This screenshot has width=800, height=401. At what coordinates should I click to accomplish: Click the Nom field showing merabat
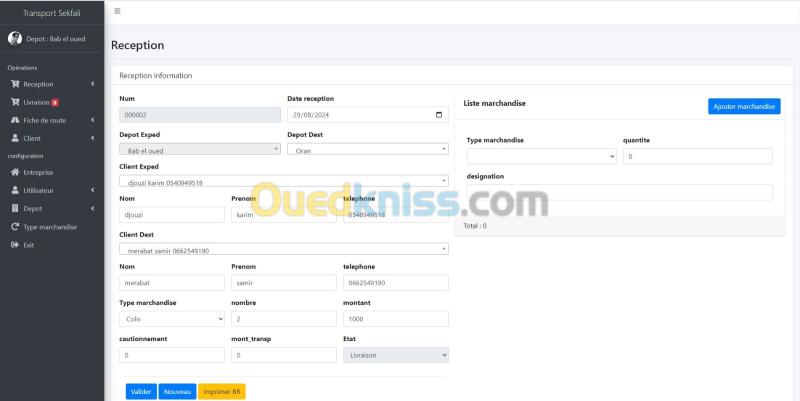pyautogui.click(x=172, y=283)
